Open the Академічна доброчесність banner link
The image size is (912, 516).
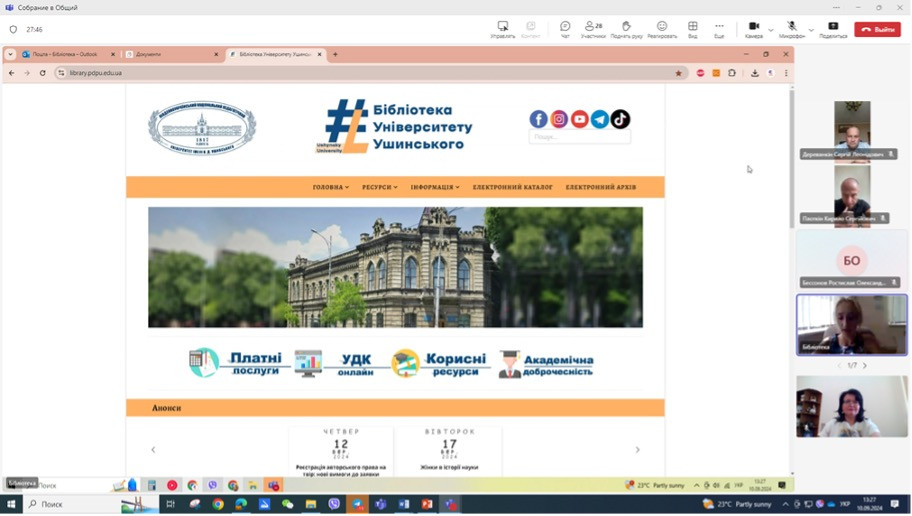tap(546, 365)
